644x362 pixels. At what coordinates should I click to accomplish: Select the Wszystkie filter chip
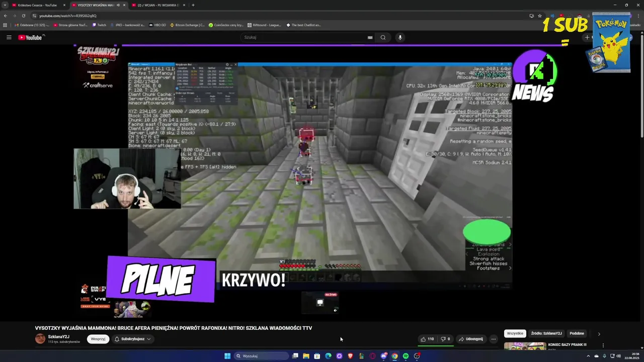(515, 333)
